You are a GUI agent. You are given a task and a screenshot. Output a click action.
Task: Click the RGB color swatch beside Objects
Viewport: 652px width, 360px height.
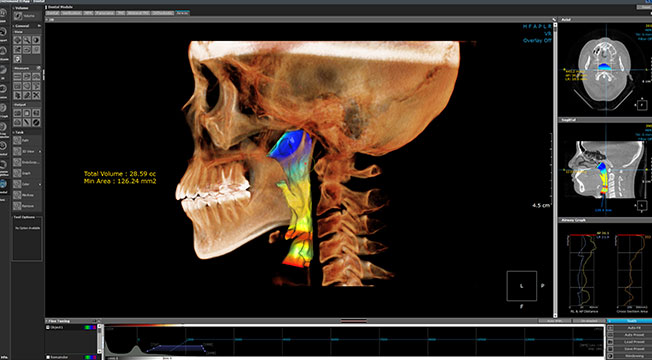click(x=90, y=328)
